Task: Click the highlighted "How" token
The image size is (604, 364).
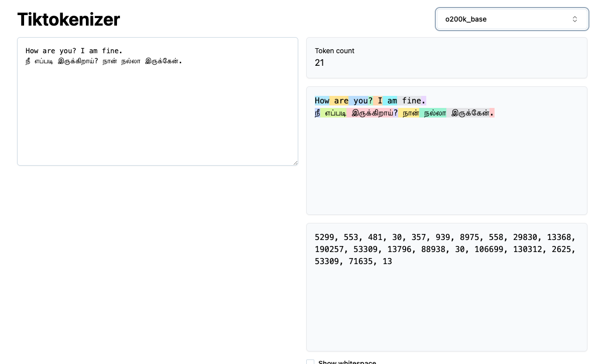Action: [322, 101]
